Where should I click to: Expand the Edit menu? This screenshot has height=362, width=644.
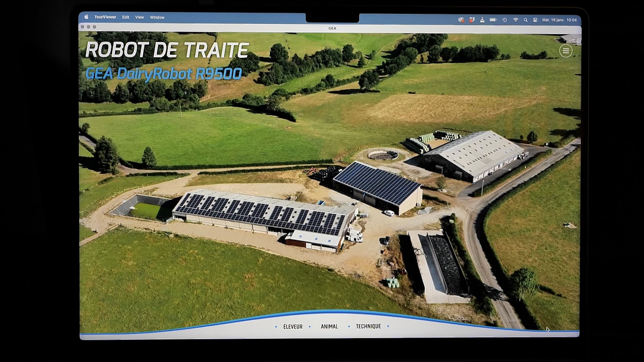click(126, 17)
